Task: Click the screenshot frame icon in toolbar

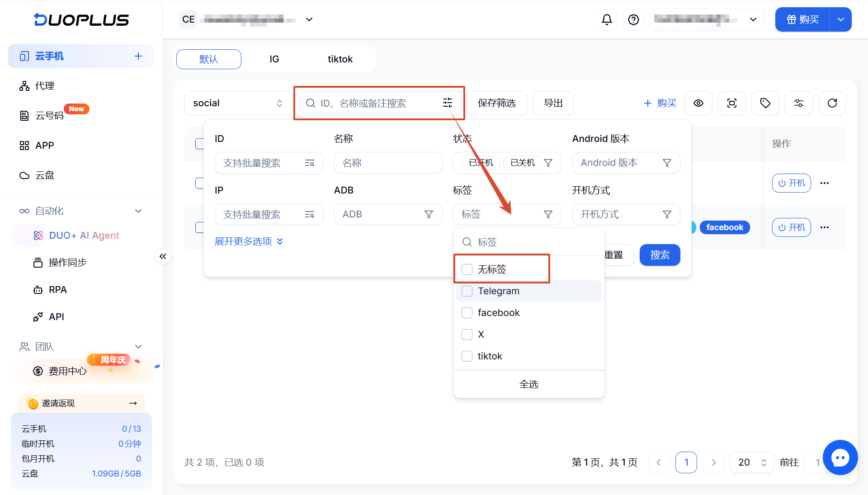Action: pyautogui.click(x=732, y=103)
